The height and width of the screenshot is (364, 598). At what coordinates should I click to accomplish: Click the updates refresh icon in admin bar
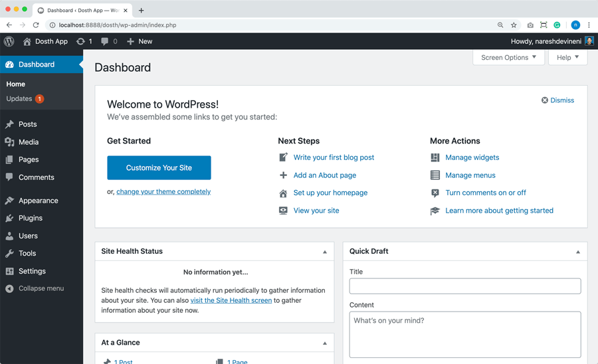(80, 41)
